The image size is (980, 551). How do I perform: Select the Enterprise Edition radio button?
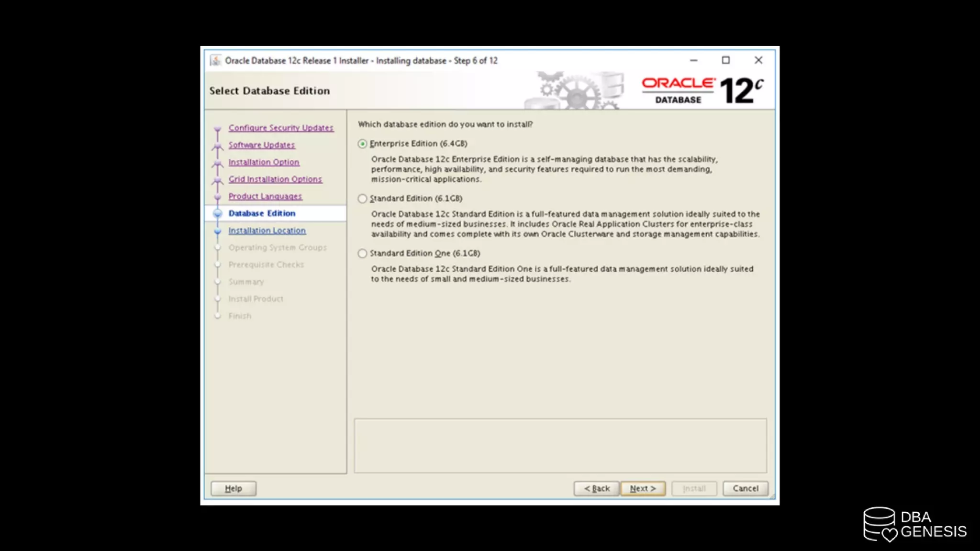[363, 143]
